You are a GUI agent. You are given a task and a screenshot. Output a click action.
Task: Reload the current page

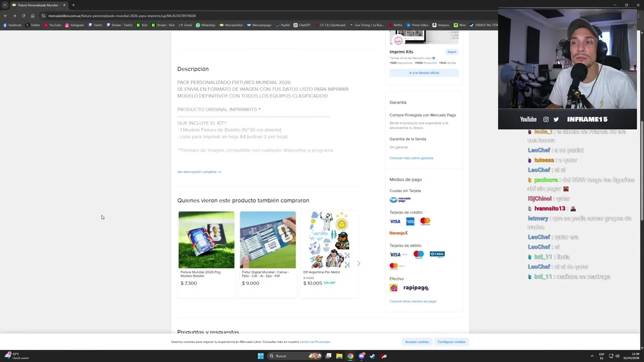pyautogui.click(x=23, y=16)
